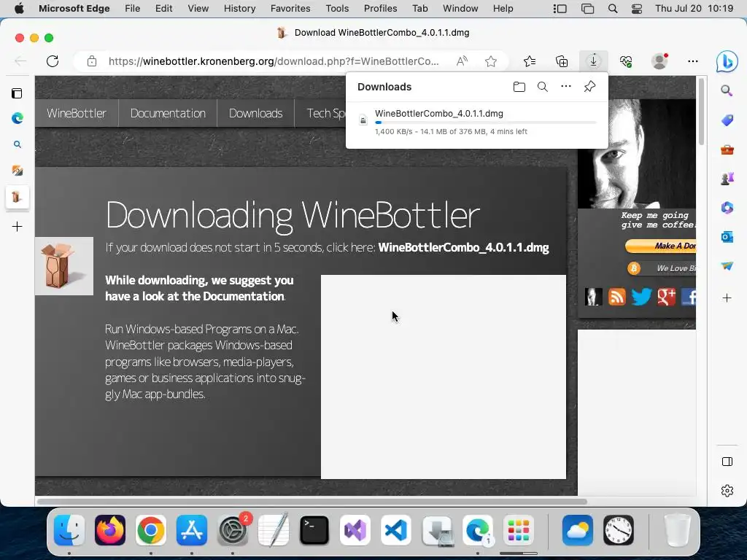This screenshot has height=560, width=747.
Task: Open Favorites list toolbar icon
Action: [530, 61]
